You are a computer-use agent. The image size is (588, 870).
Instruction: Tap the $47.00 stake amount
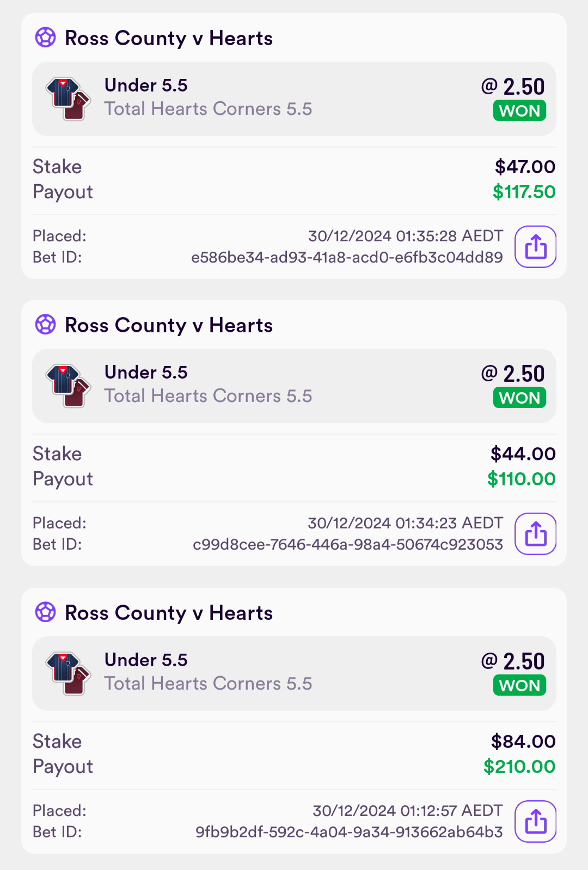pyautogui.click(x=525, y=167)
